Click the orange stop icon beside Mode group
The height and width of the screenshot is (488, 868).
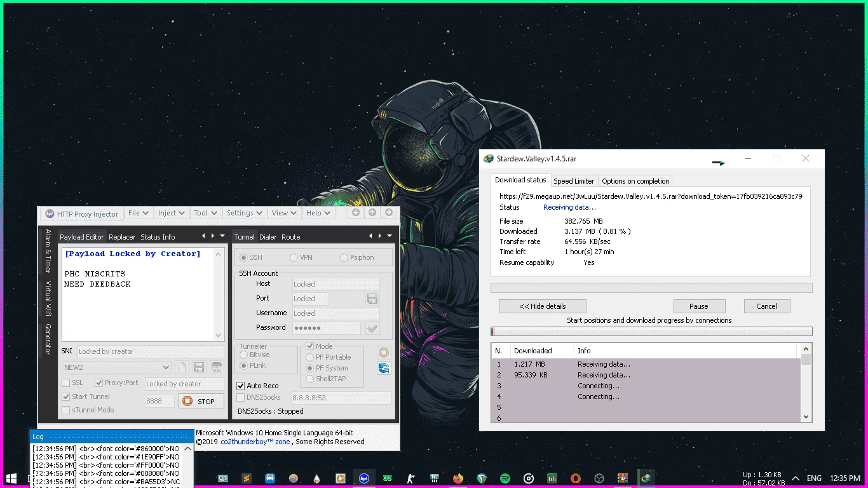pos(383,353)
